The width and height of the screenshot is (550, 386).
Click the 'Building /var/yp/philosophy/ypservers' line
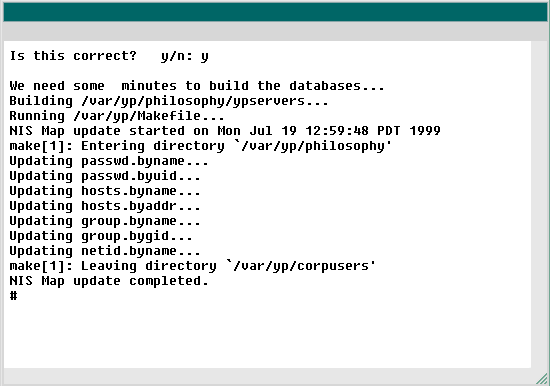click(x=169, y=101)
